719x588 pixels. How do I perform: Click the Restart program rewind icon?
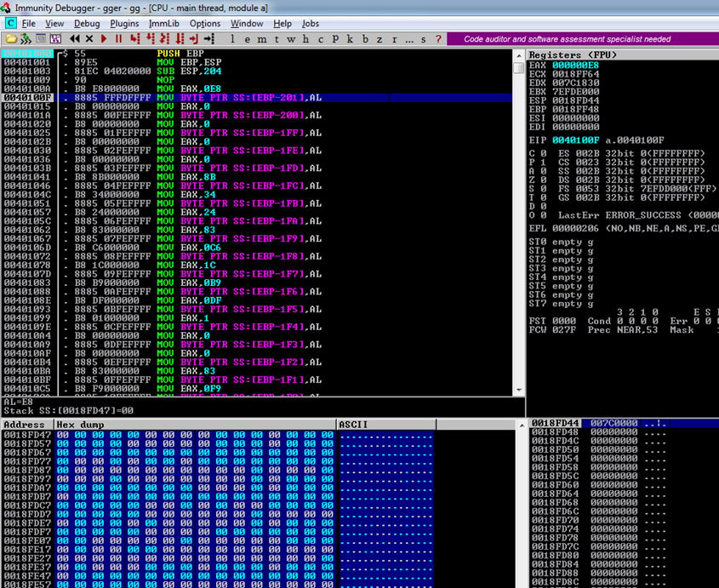click(75, 39)
